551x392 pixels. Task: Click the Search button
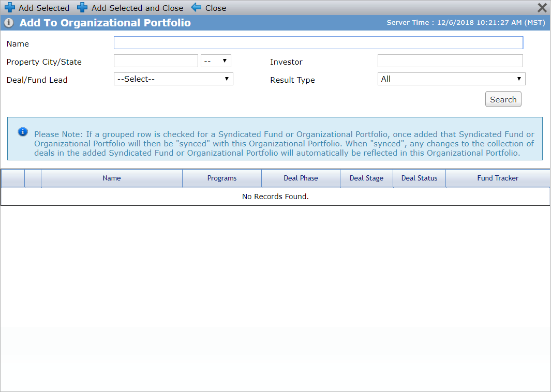pyautogui.click(x=503, y=99)
